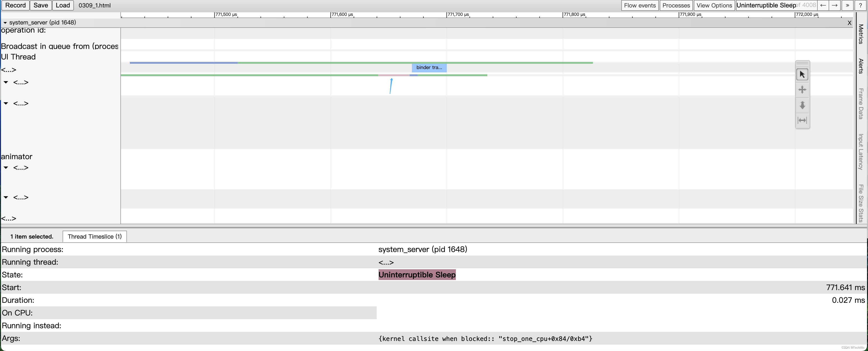Expand the system_server process tree

[x=6, y=22]
